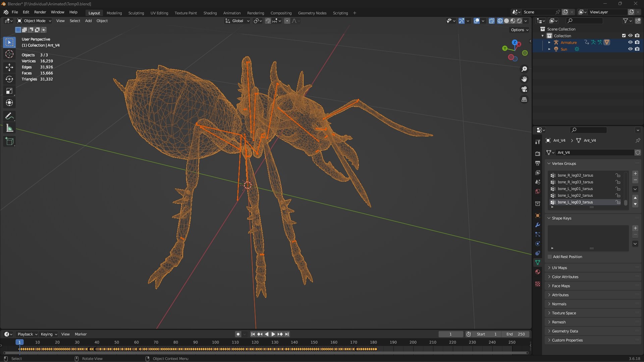Add new vertex group plus button
Viewport: 644px width, 362px height.
click(635, 174)
